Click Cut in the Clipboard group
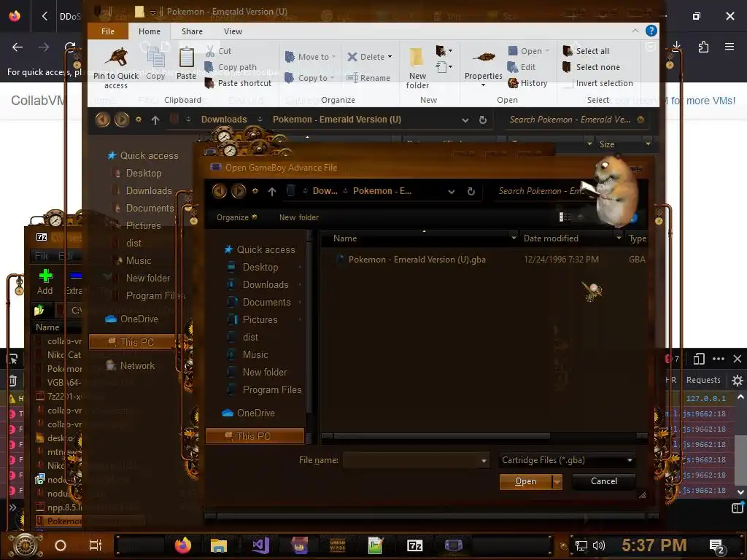Screen dimensions: 747x560 tap(219, 51)
